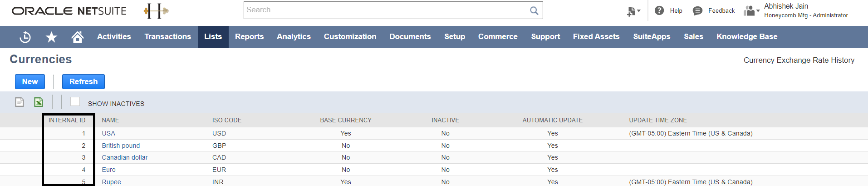Open the British pound currency record
Screen dimensions: 868x186
(x=121, y=146)
